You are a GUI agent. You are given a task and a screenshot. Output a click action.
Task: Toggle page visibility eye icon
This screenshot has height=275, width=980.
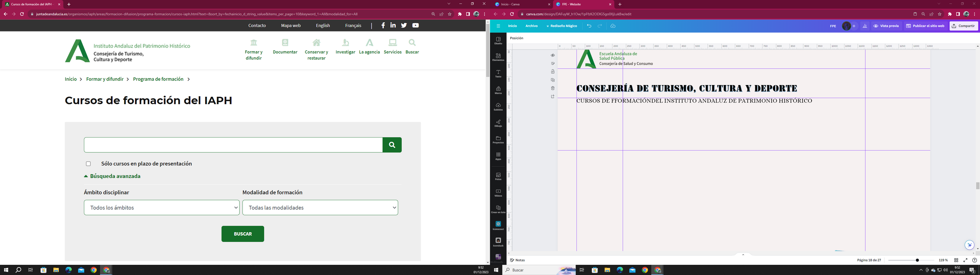click(x=553, y=55)
